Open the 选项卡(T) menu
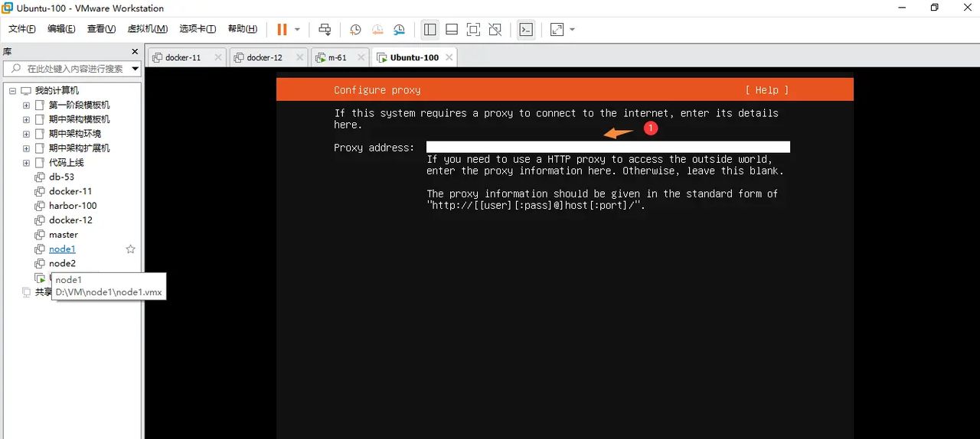The height and width of the screenshot is (439, 980). tap(198, 29)
